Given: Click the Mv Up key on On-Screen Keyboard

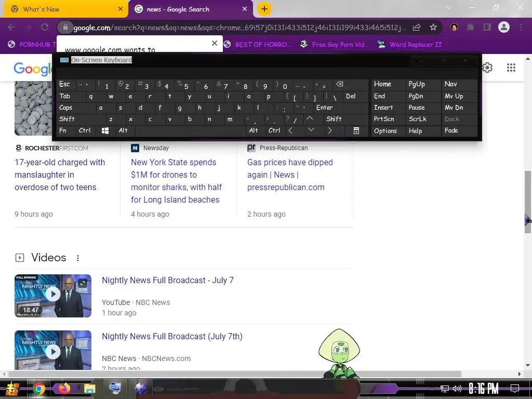Looking at the screenshot, I should pyautogui.click(x=459, y=96).
